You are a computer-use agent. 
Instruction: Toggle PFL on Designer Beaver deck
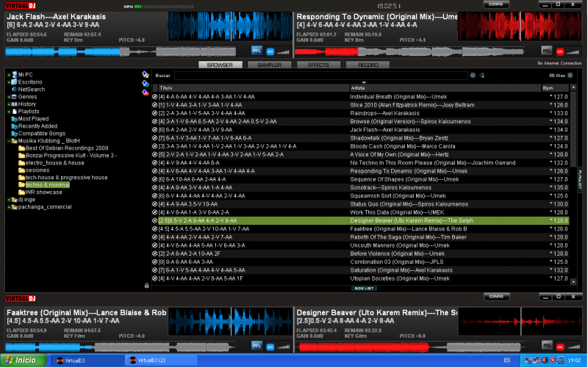[x=547, y=346]
